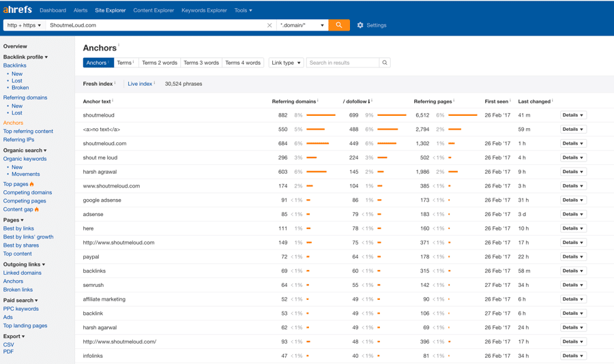Expand Details for the semrush row
This screenshot has width=614, height=364.
coord(573,285)
